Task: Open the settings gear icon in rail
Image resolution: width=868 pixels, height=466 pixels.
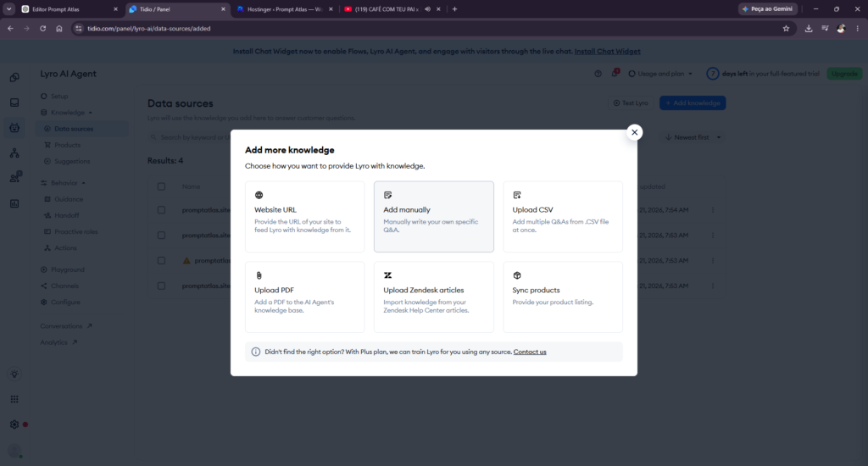Action: coord(14,424)
